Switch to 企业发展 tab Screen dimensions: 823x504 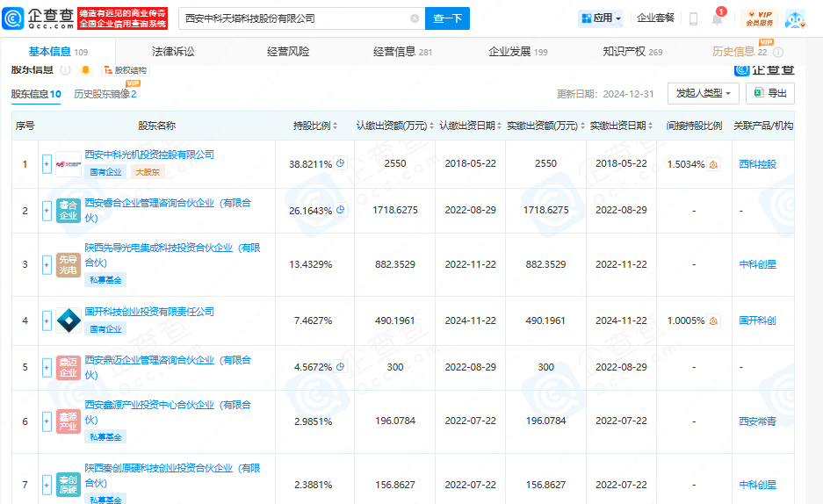click(x=518, y=52)
